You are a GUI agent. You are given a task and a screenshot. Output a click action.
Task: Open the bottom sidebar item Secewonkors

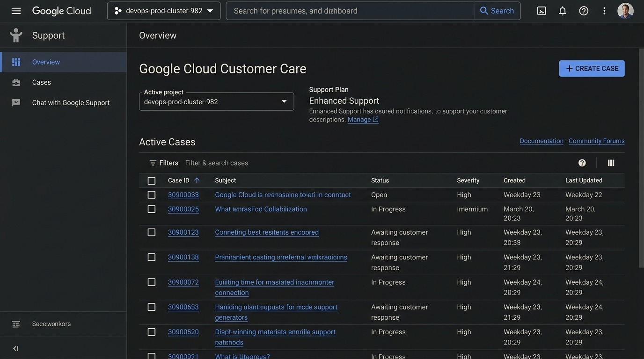pyautogui.click(x=63, y=324)
